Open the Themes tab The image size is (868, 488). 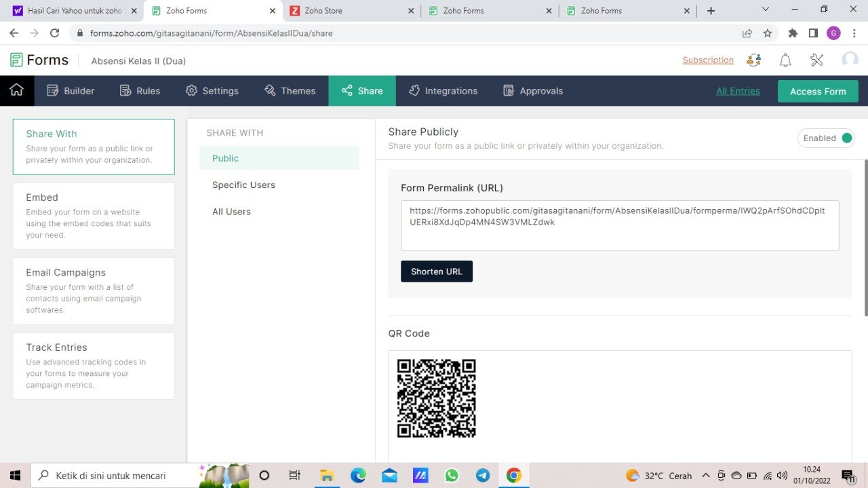click(x=290, y=91)
